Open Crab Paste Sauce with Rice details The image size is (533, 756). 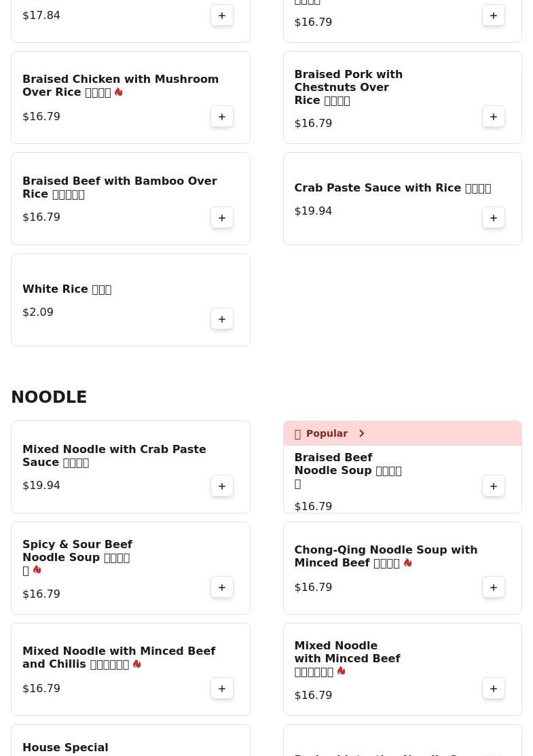tap(392, 188)
